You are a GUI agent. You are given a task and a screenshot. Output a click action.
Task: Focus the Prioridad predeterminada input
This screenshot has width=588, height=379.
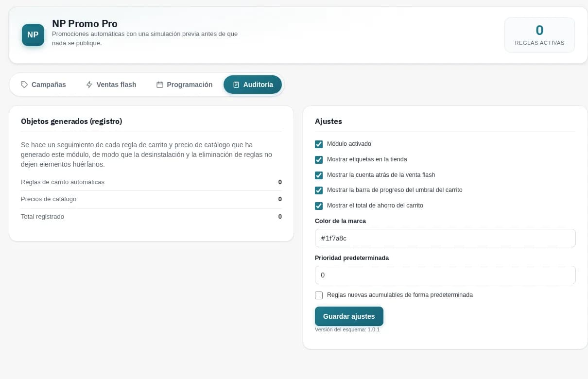coord(445,275)
